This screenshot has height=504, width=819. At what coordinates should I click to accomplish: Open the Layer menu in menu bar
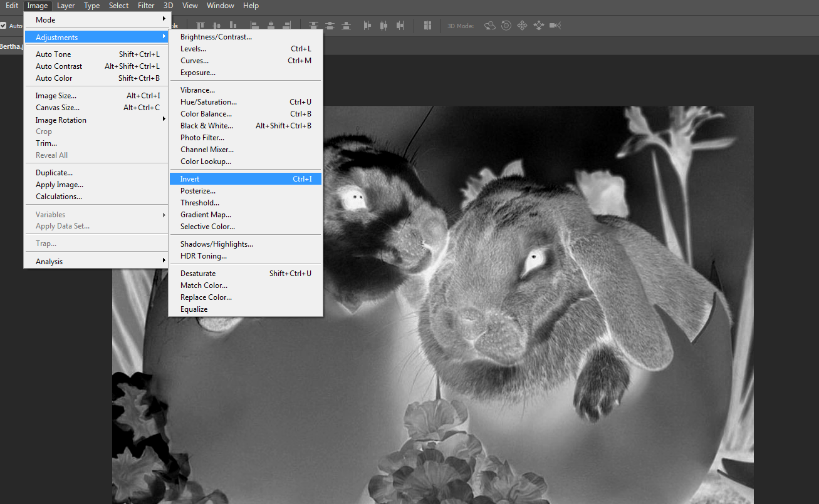[x=65, y=6]
